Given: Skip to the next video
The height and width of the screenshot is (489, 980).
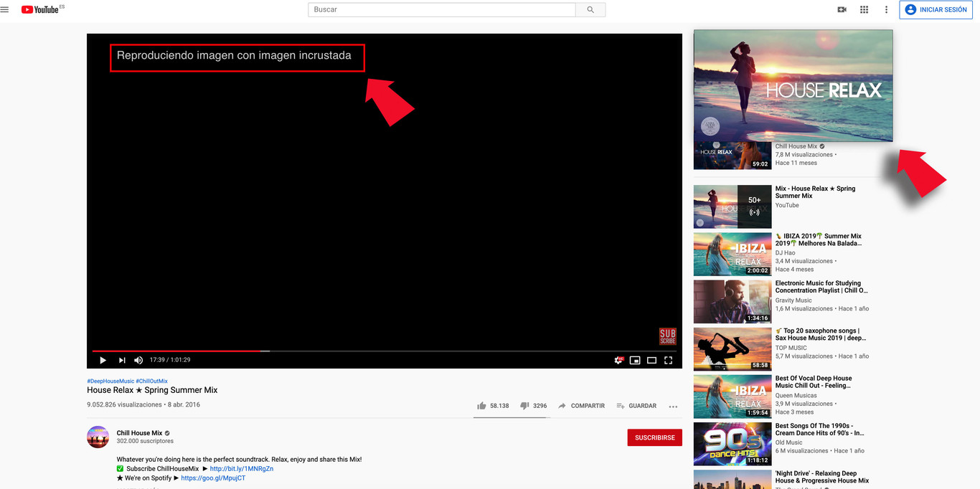Looking at the screenshot, I should click(122, 360).
